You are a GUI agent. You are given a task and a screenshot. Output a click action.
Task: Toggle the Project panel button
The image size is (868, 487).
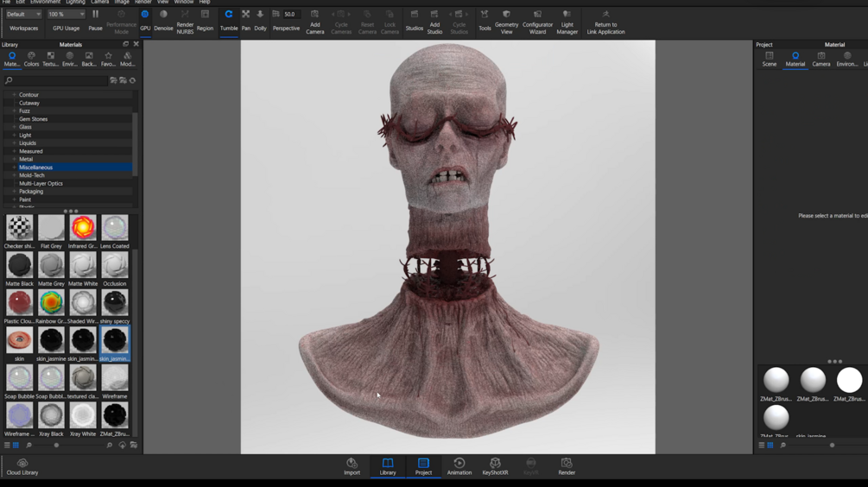423,466
